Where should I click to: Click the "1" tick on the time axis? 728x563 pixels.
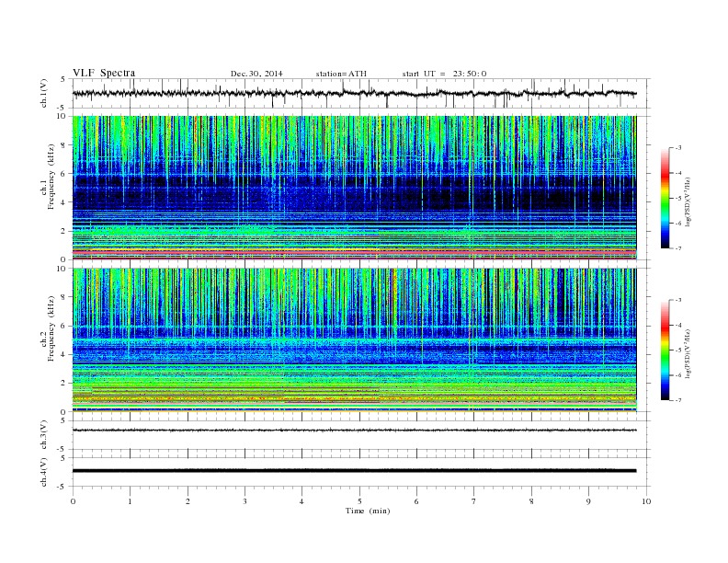click(x=130, y=501)
